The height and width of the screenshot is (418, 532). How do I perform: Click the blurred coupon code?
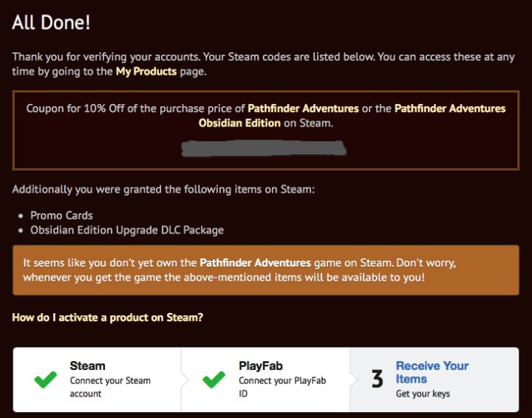pyautogui.click(x=265, y=149)
